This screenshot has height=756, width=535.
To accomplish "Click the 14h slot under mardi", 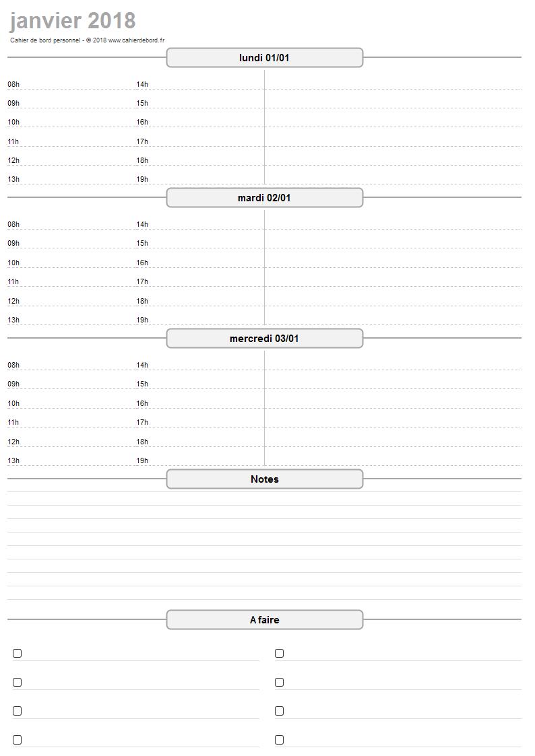I will click(x=199, y=224).
